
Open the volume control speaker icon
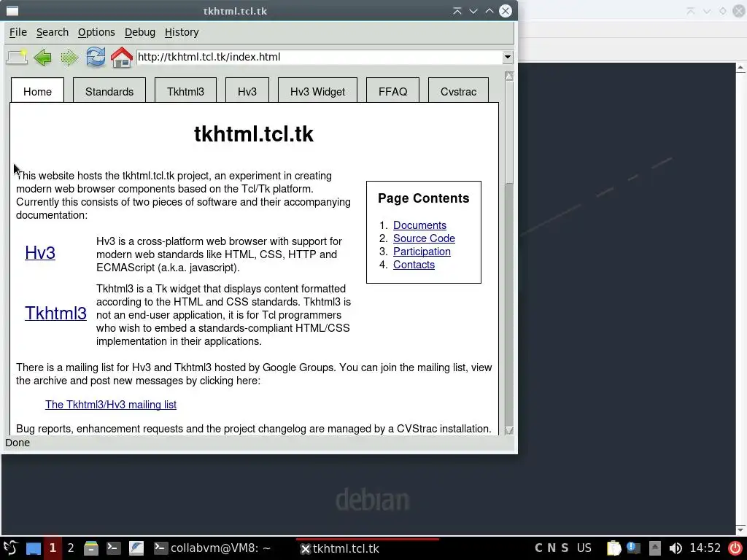click(x=675, y=548)
